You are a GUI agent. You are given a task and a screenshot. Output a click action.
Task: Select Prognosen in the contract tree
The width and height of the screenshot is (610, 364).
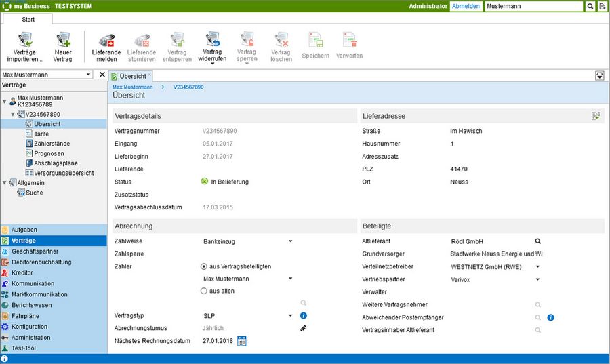[x=49, y=153]
